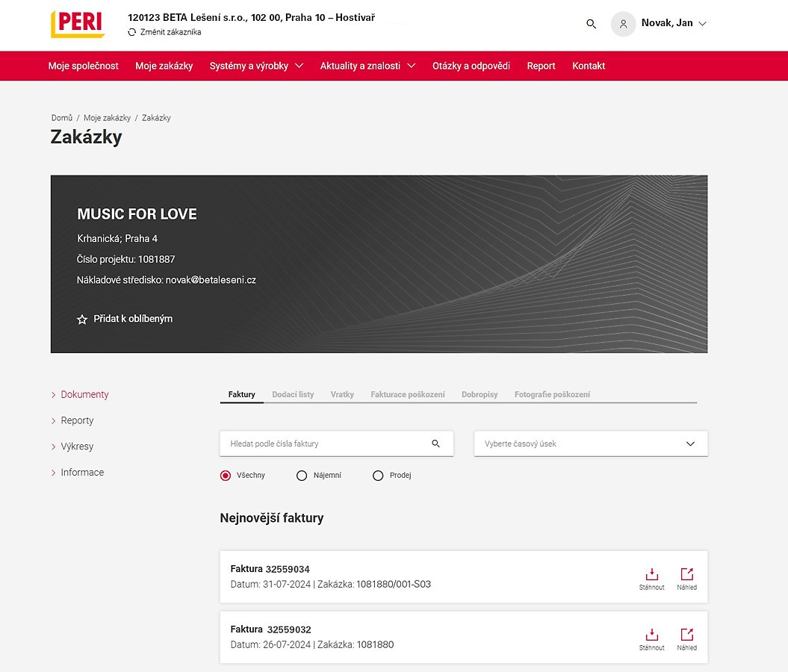
Task: Open the Dobropisy tab
Action: click(480, 394)
